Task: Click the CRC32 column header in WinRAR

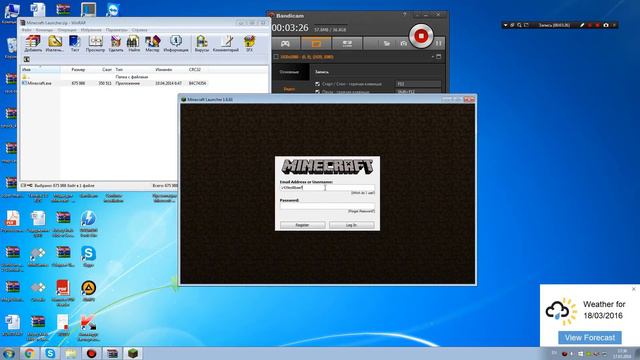Action: click(x=195, y=70)
